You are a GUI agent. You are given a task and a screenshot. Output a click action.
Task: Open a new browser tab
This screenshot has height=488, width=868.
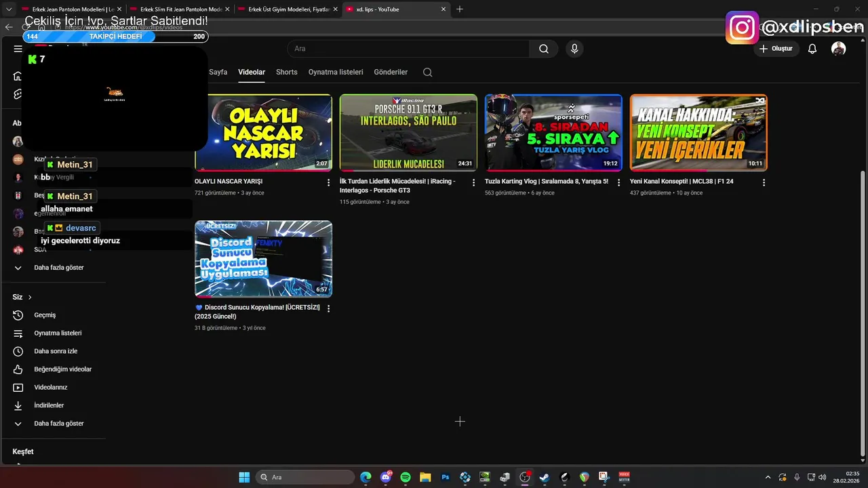coord(460,9)
